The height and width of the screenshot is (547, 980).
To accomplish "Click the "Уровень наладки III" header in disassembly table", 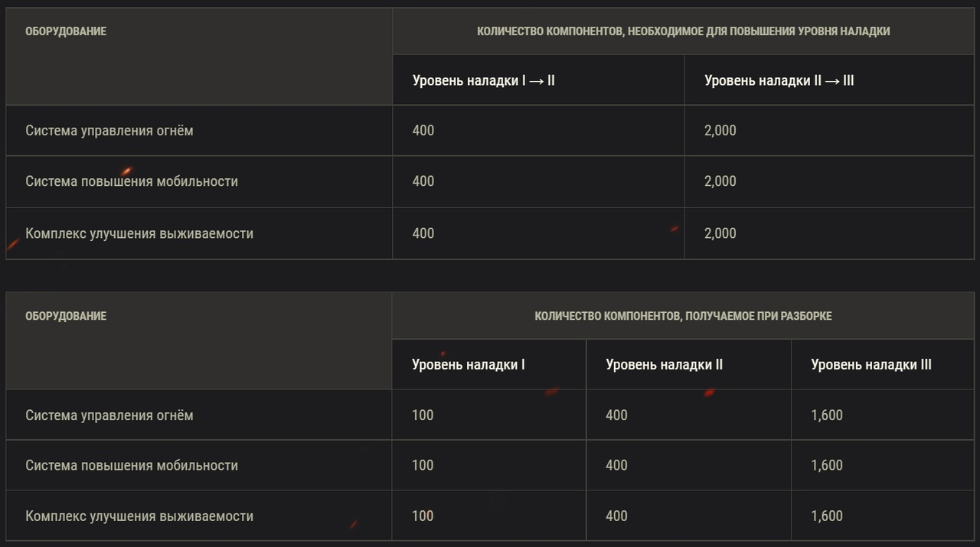I will click(871, 365).
